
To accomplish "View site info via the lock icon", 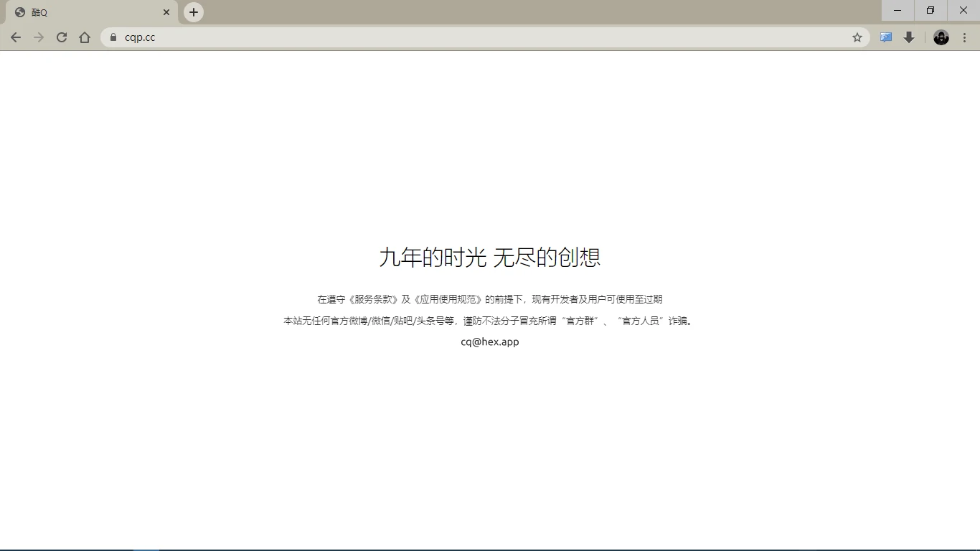I will (113, 37).
